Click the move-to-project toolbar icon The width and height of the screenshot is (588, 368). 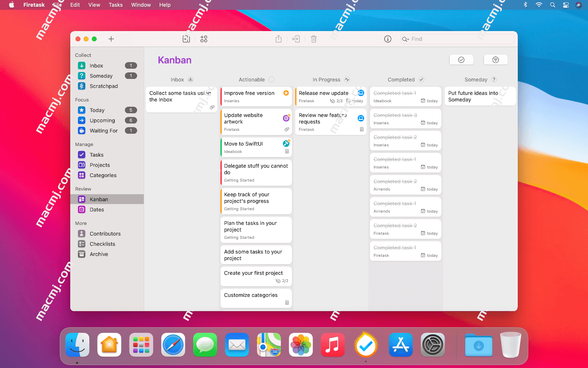[296, 39]
